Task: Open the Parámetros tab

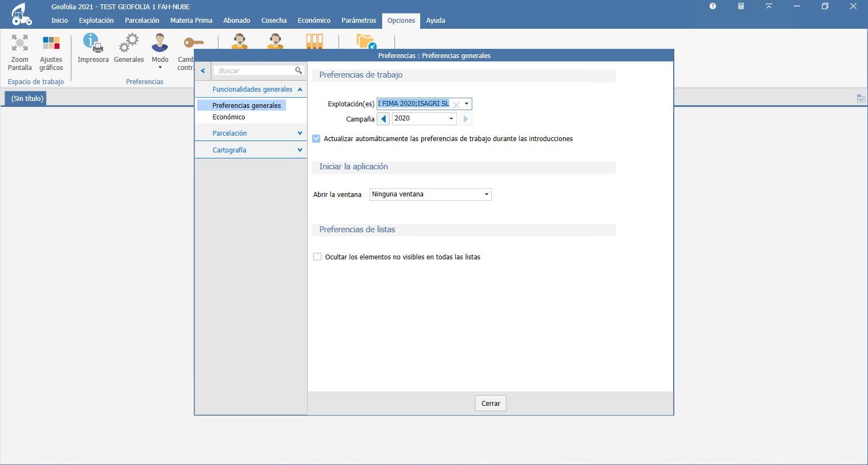Action: pos(359,21)
